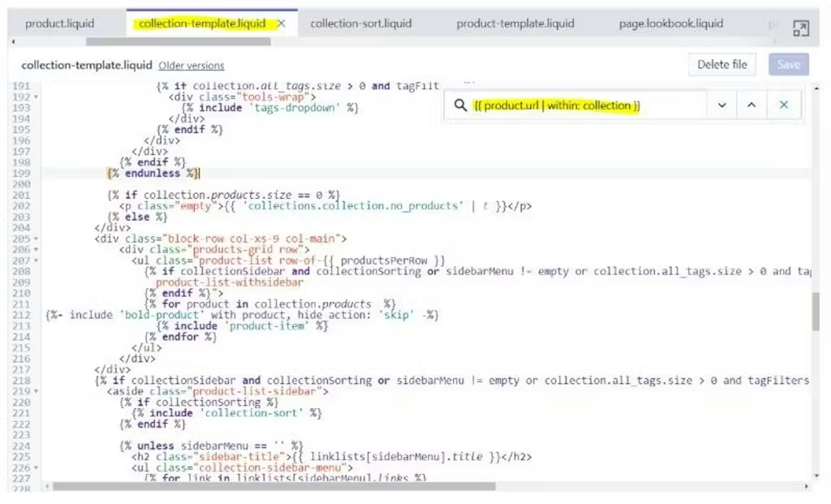Viewport: 831px width, 504px height.
Task: Go to next search match arrow
Action: [721, 106]
